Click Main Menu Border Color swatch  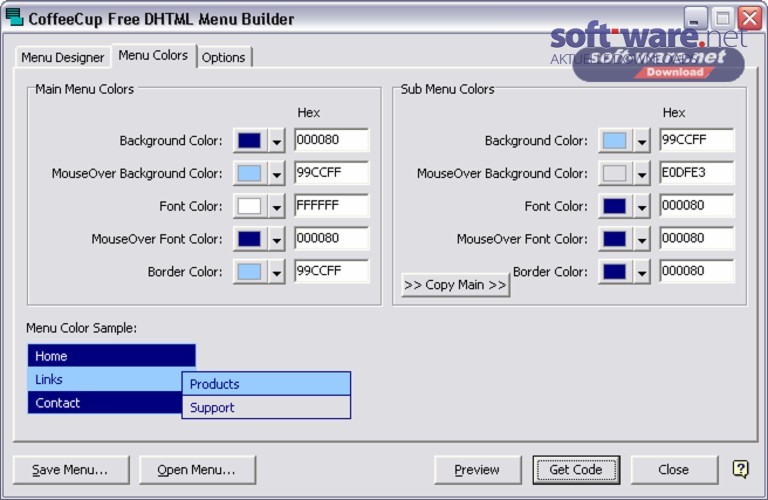[x=249, y=272]
